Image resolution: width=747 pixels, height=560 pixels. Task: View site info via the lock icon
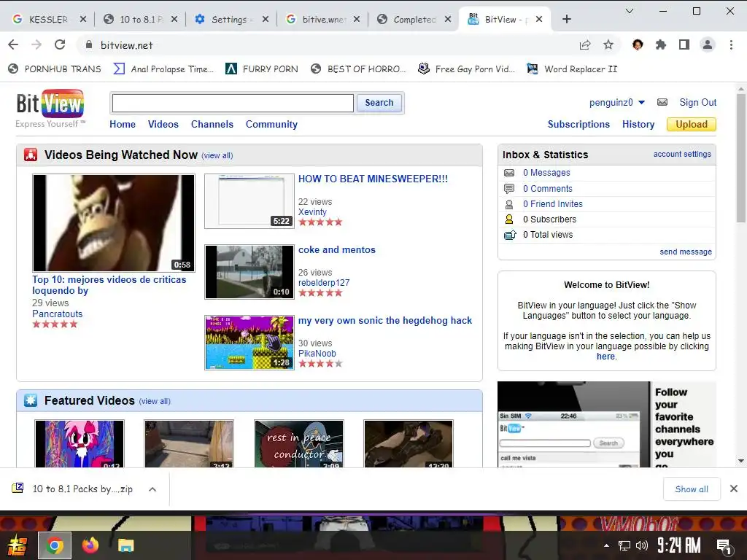click(x=88, y=44)
